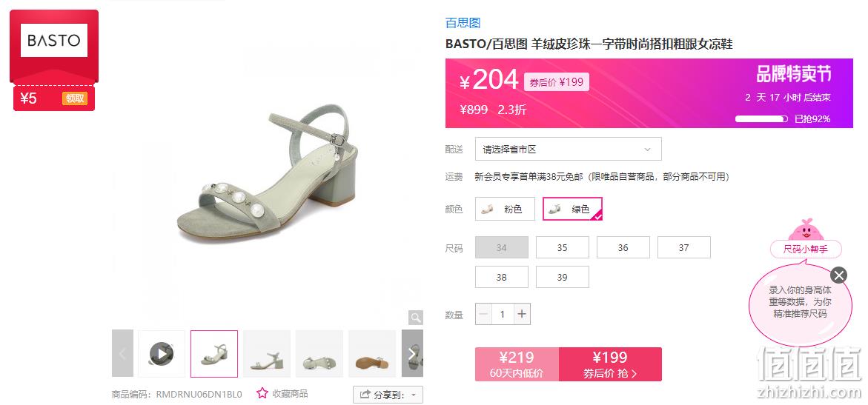The image size is (868, 405).
Task: Click the sale progress bar showing 92%
Action: pos(762,119)
